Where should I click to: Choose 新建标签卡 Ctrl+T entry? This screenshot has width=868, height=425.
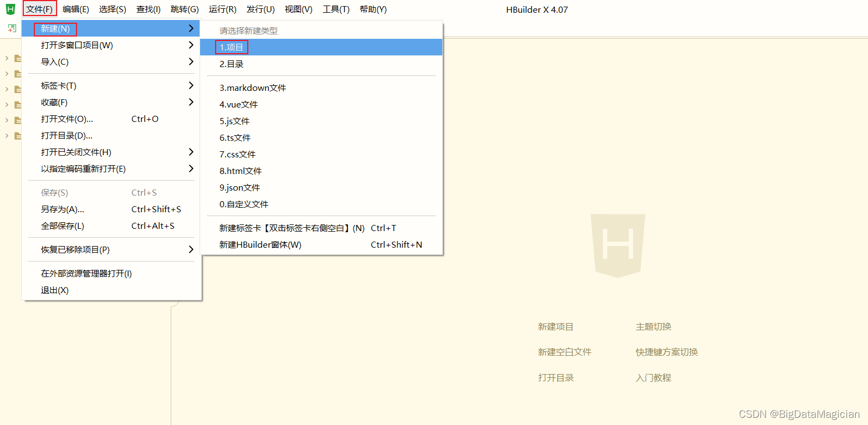click(x=321, y=228)
